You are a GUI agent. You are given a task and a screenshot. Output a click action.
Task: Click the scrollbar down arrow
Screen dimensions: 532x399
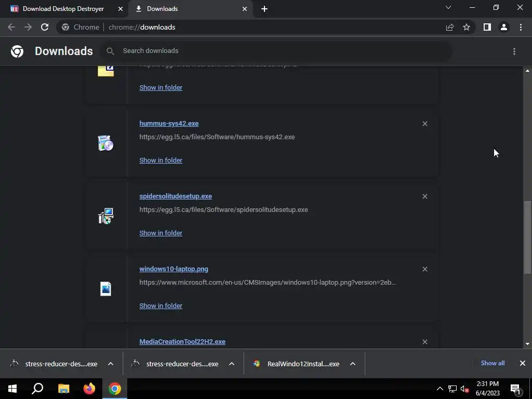point(528,344)
